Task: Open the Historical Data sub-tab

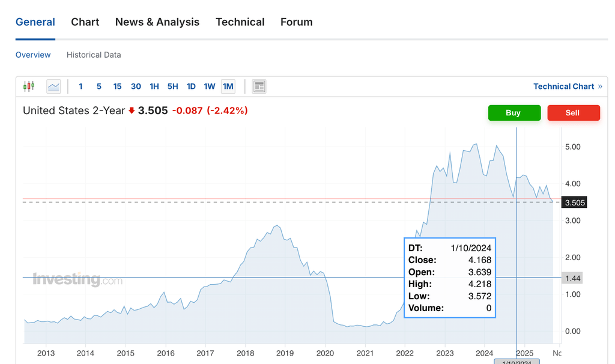Action: [x=94, y=55]
